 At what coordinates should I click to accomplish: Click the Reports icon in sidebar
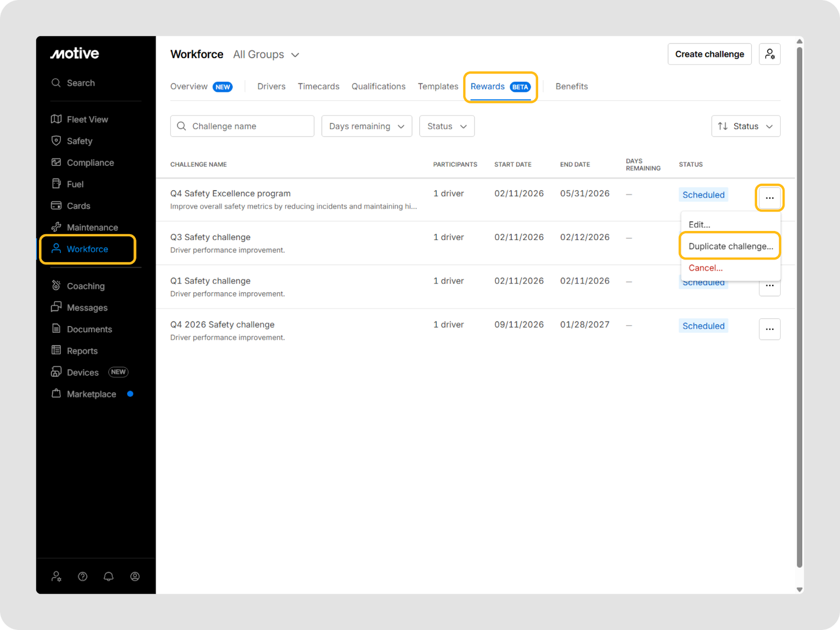(x=56, y=350)
